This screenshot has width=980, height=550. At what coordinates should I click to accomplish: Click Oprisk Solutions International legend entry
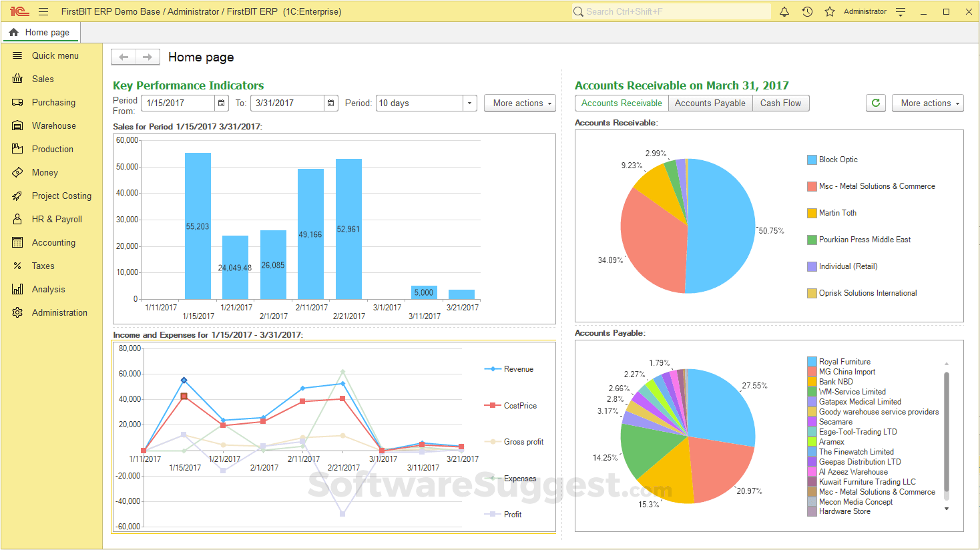[862, 293]
